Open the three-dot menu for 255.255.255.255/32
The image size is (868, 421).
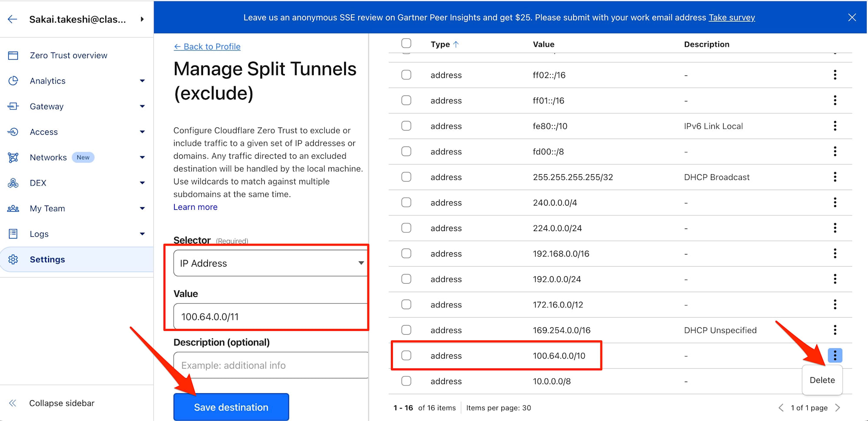click(835, 177)
